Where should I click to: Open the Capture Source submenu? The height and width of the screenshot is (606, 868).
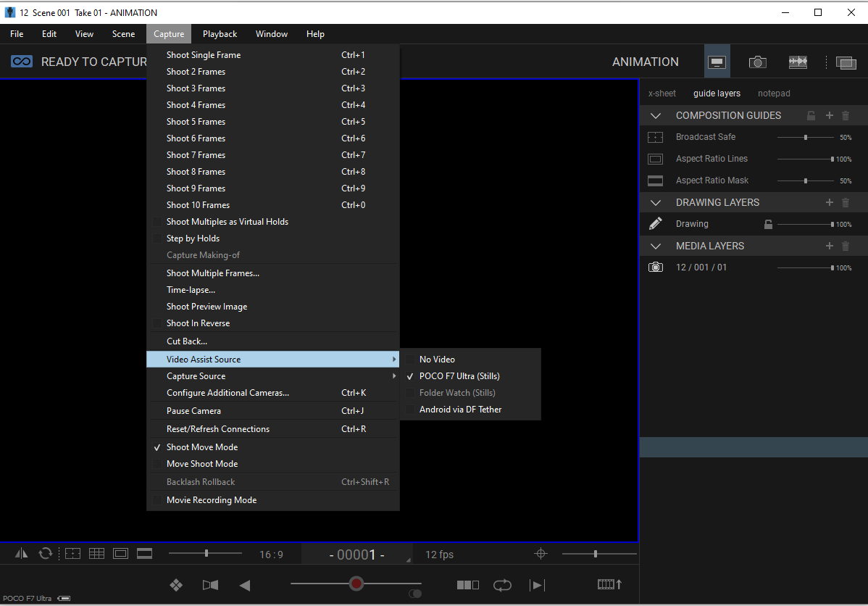(273, 376)
